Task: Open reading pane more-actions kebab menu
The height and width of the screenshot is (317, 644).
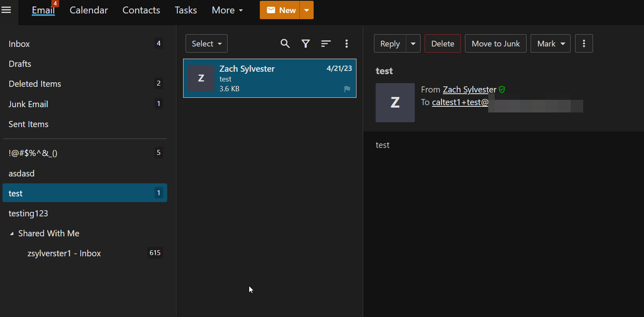Action: point(584,44)
